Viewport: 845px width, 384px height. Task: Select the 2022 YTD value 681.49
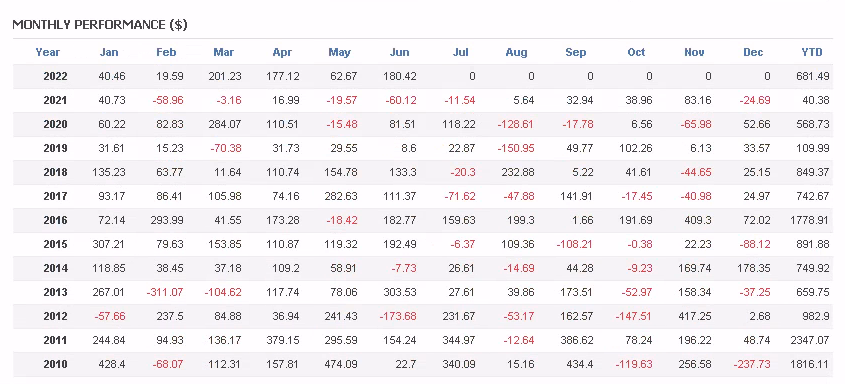click(x=813, y=76)
